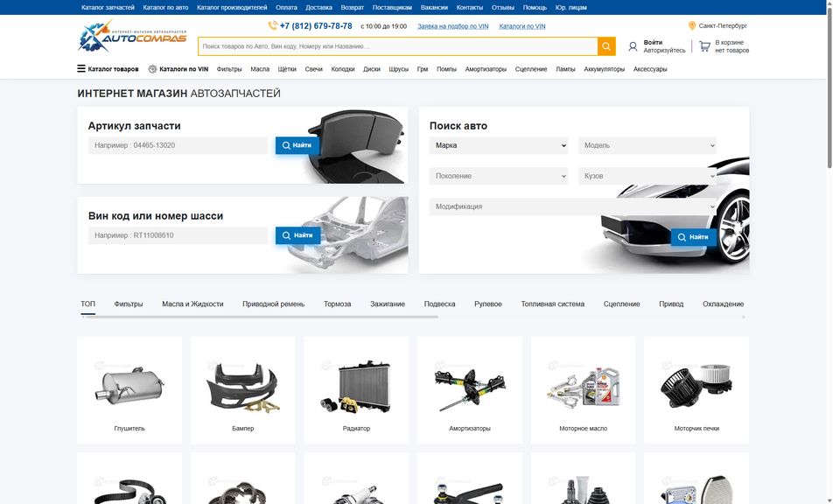Open the hamburger Каталог товаров menu icon
The height and width of the screenshot is (504, 833).
[81, 68]
